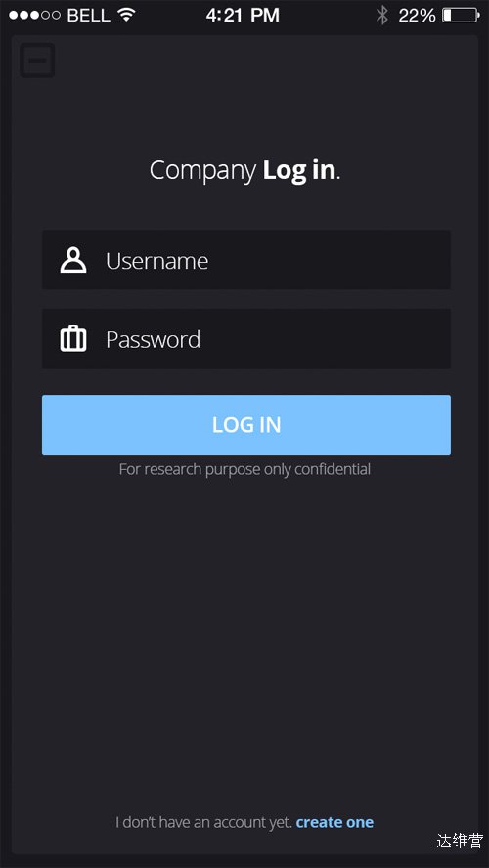Tap the user silhouette icon

tap(73, 260)
